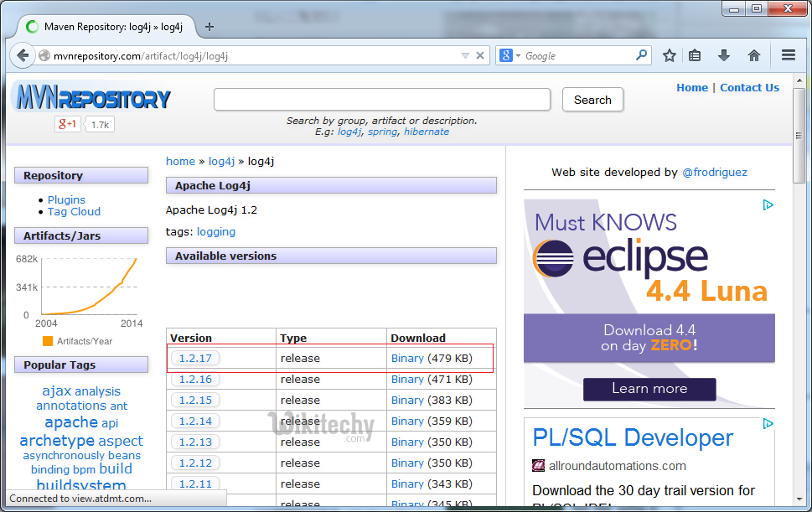Image resolution: width=812 pixels, height=512 pixels.
Task: Select the Maven Repository log4j tab
Action: [x=109, y=27]
